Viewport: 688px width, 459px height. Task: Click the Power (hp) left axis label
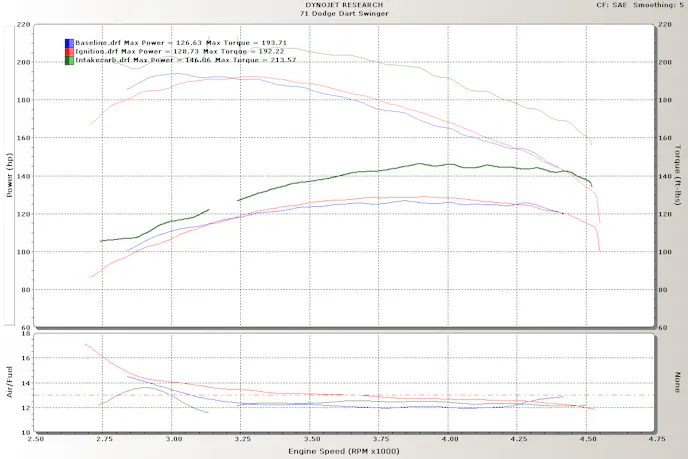pos(10,174)
